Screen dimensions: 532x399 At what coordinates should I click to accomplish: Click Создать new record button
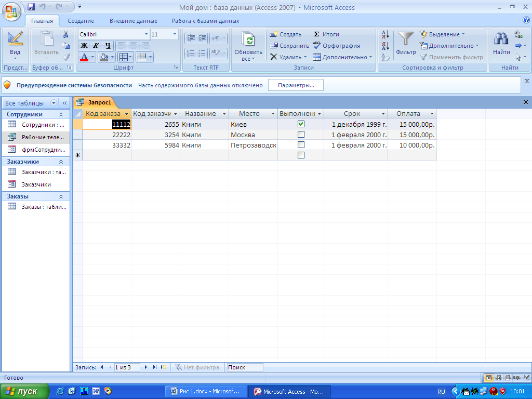point(285,34)
